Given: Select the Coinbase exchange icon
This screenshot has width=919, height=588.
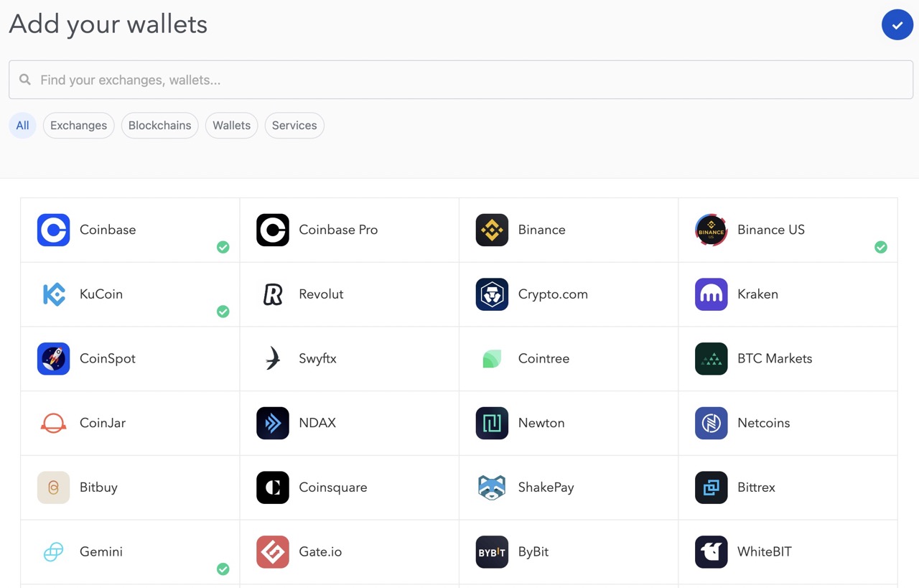Looking at the screenshot, I should point(53,230).
